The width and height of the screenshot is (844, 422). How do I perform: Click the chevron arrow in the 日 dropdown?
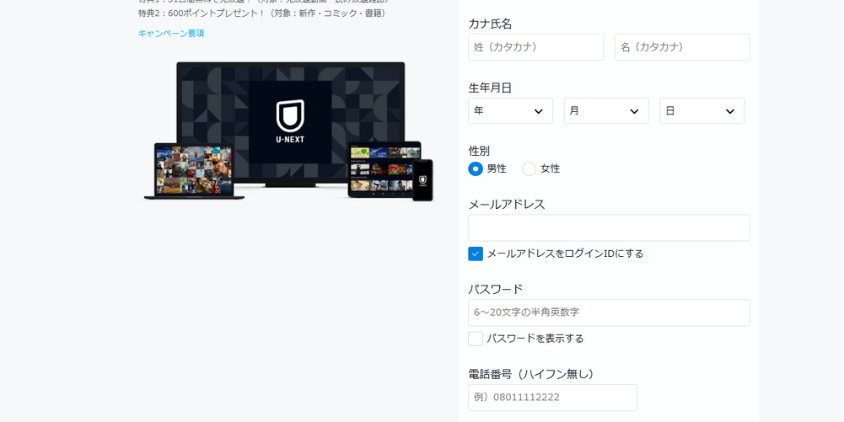pos(730,111)
